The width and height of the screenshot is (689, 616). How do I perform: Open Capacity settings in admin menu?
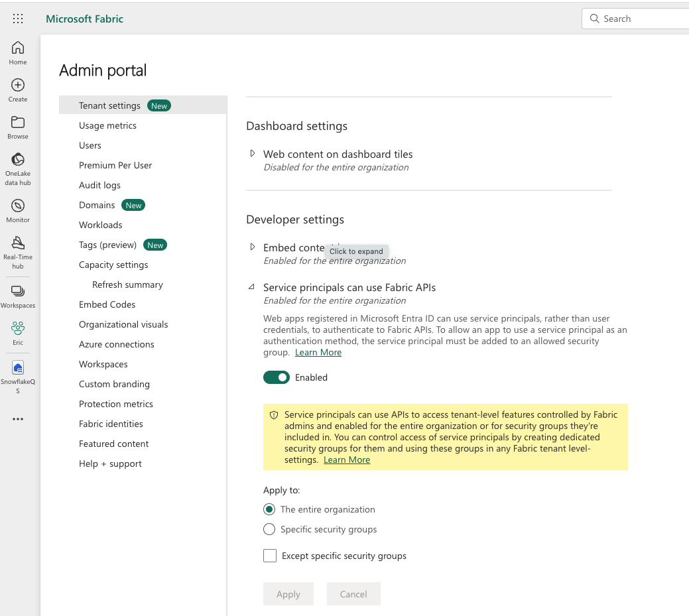(113, 265)
